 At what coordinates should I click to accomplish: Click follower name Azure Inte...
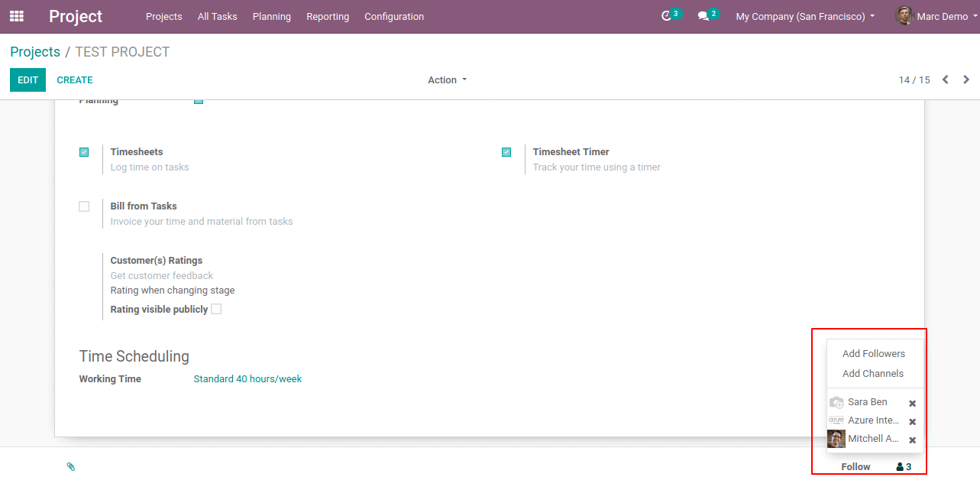(x=874, y=420)
